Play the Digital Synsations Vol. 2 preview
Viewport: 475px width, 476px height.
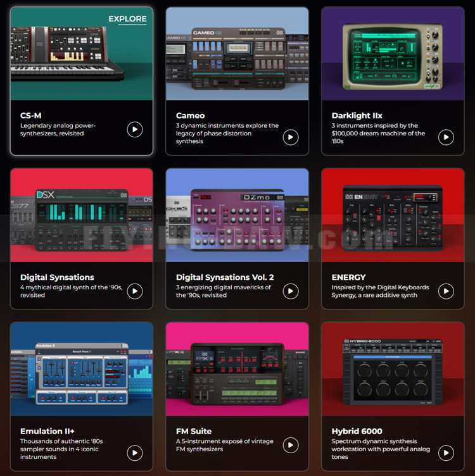coord(291,291)
